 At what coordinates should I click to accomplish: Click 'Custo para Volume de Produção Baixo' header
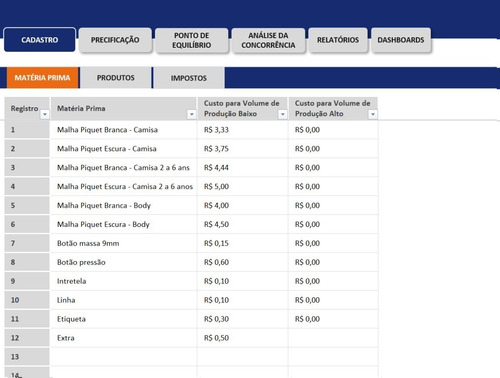pyautogui.click(x=242, y=108)
